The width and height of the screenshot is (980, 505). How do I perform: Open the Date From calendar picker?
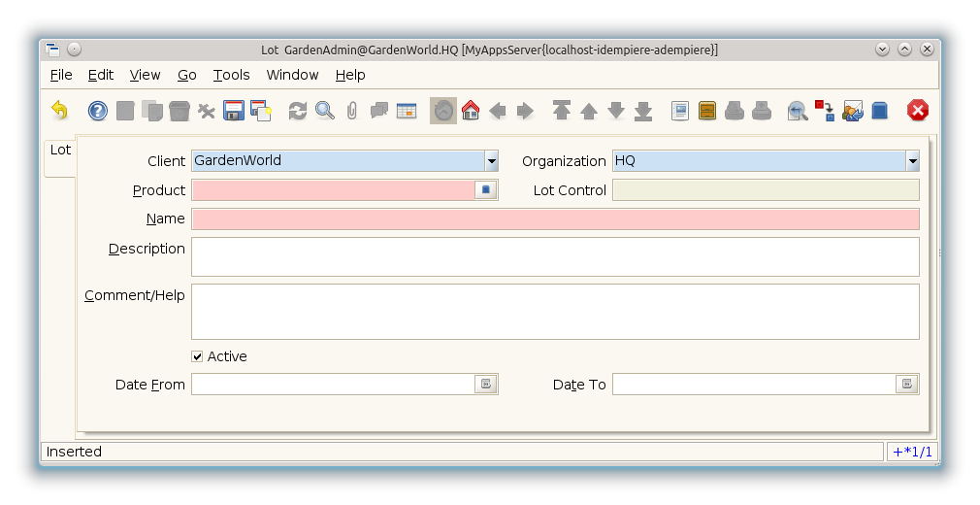pyautogui.click(x=486, y=385)
